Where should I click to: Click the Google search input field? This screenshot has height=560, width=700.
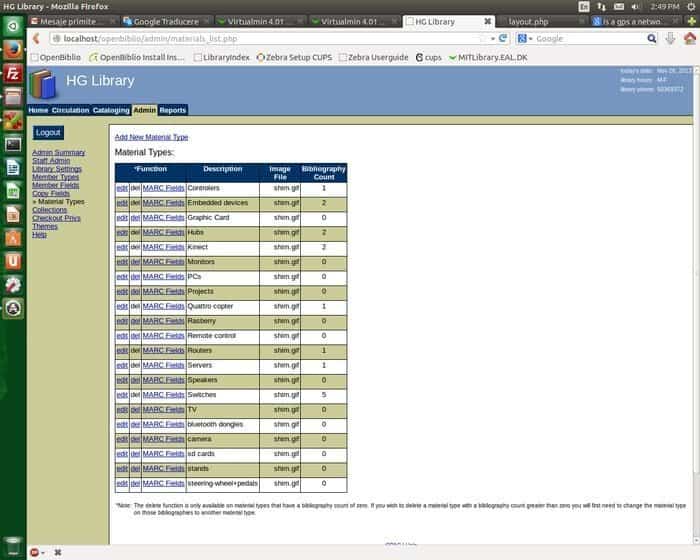[x=589, y=39]
